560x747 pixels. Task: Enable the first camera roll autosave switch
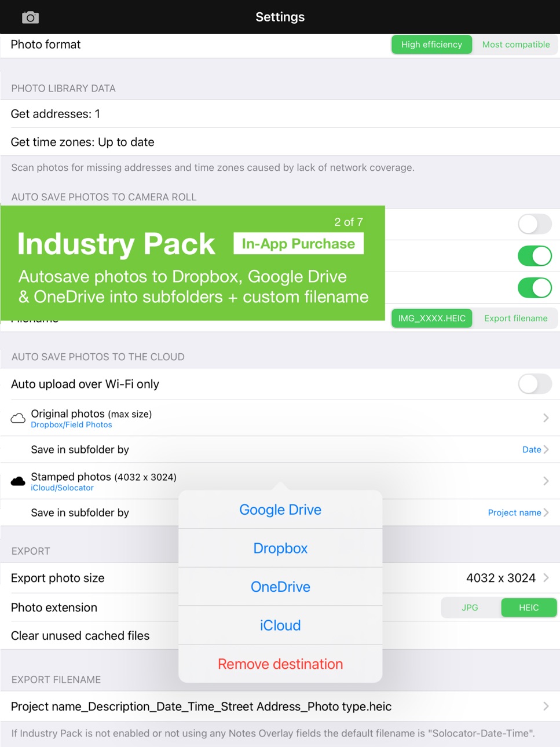coord(535,224)
